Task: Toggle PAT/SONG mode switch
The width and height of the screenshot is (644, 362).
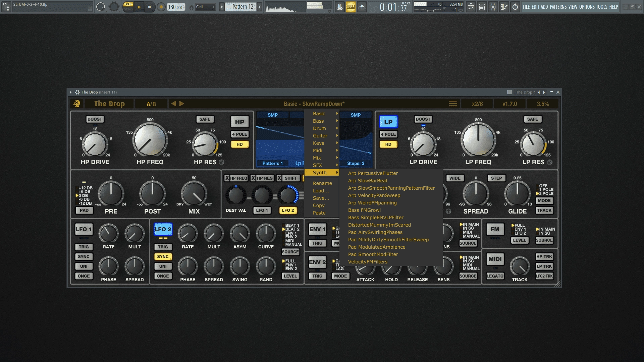Action: click(128, 7)
